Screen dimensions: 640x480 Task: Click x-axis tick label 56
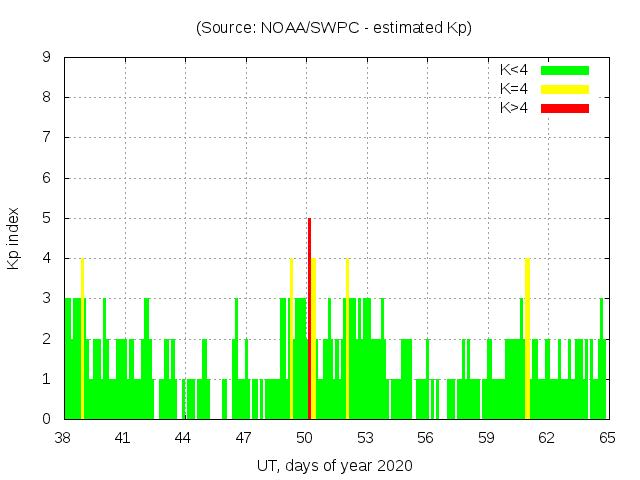pyautogui.click(x=425, y=438)
